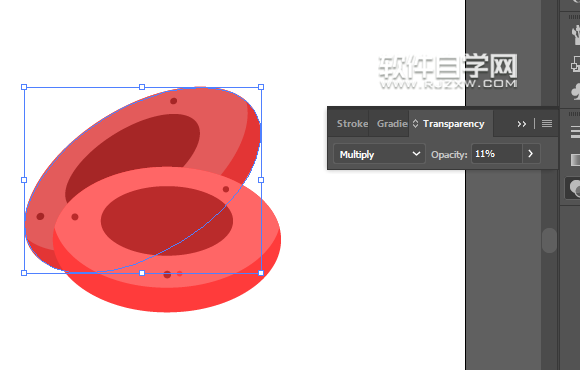Open the Brushes panel icon in dock

click(x=576, y=34)
